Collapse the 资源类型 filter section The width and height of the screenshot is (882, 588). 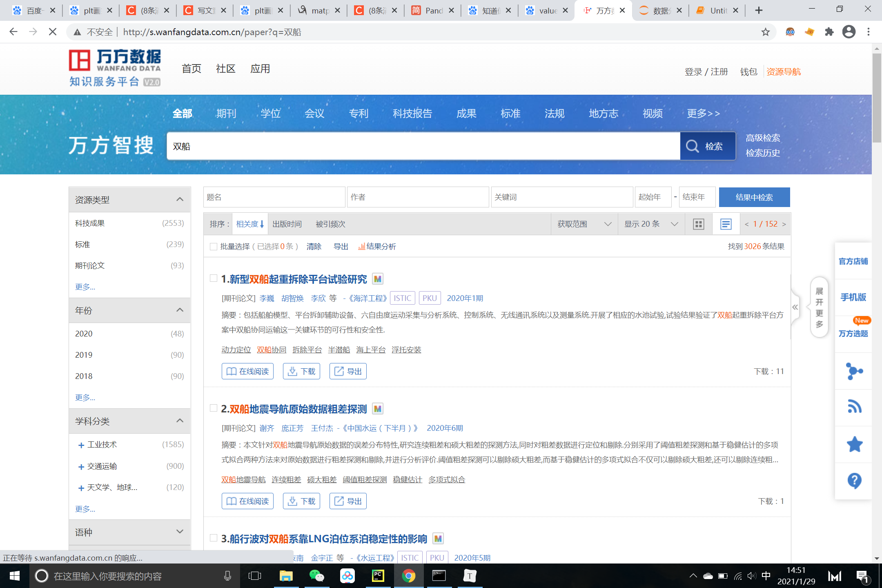click(180, 200)
